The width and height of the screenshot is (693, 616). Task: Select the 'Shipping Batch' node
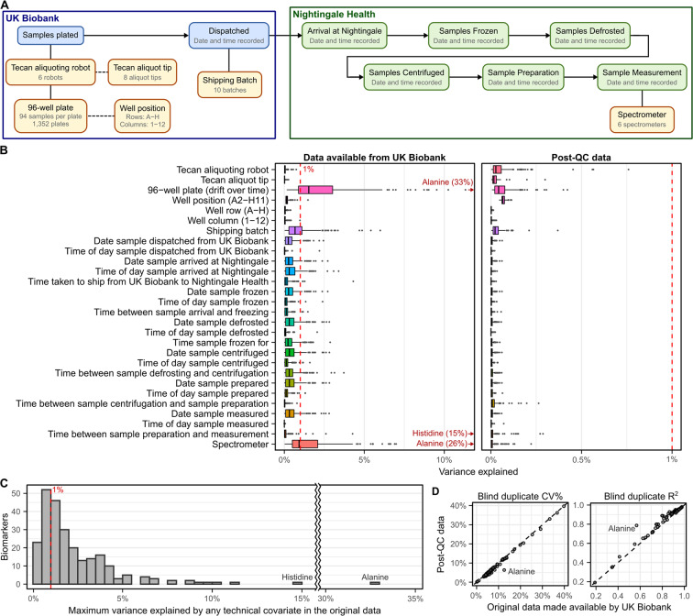(229, 84)
